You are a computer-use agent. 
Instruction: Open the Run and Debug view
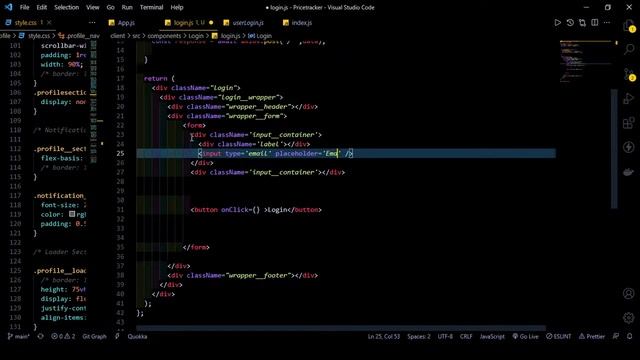(x=629, y=98)
